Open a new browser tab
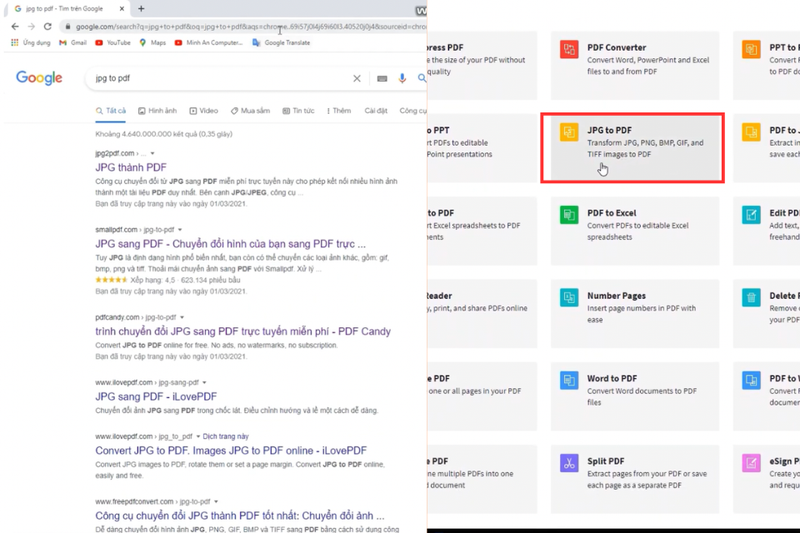 pyautogui.click(x=141, y=9)
